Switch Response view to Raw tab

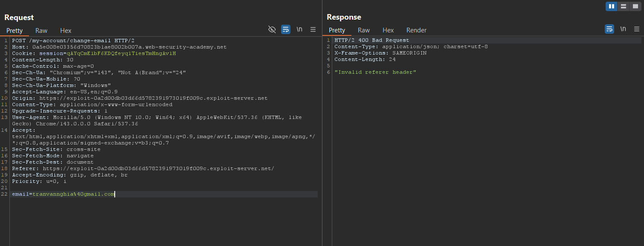tap(364, 30)
